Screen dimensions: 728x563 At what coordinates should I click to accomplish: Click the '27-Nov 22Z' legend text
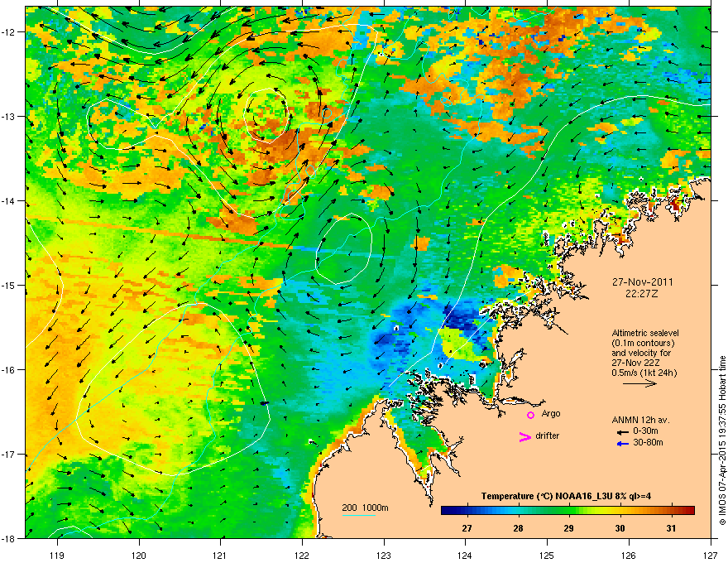point(635,363)
